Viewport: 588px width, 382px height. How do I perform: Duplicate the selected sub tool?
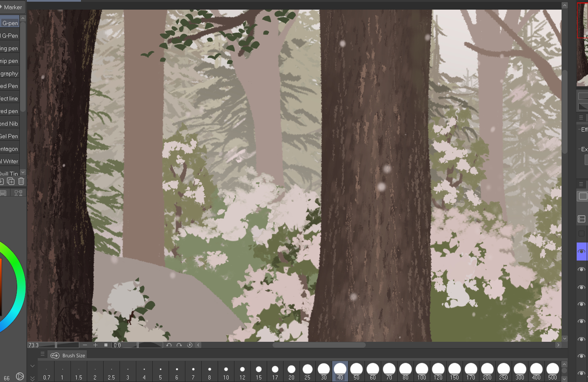coord(11,181)
